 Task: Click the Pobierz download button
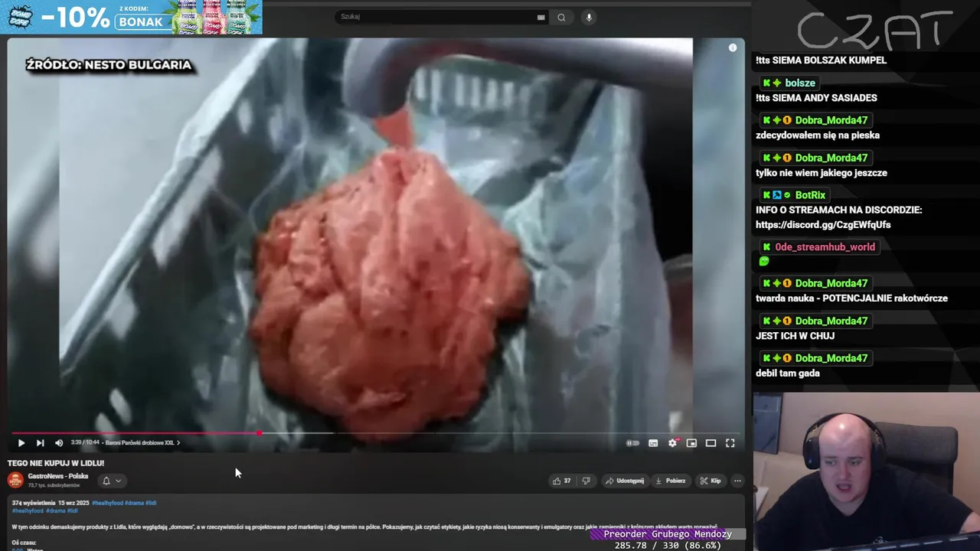point(670,481)
